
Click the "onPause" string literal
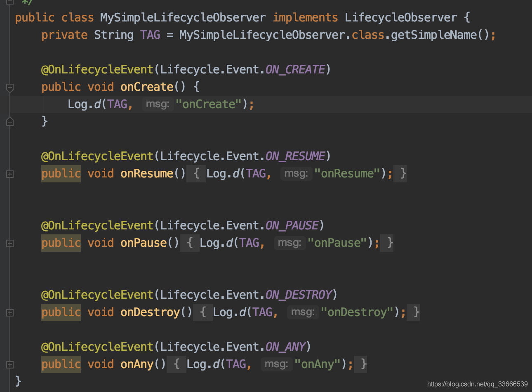point(337,243)
